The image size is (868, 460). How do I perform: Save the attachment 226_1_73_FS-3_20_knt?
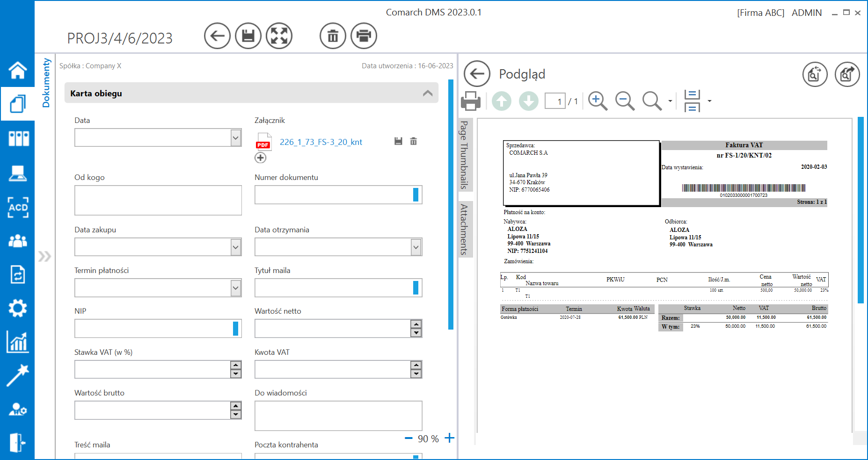click(x=398, y=141)
